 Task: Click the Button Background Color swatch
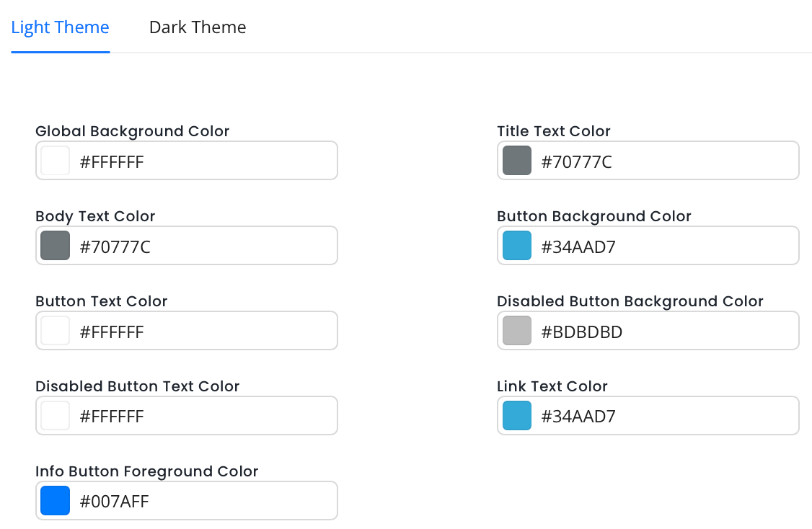pos(517,246)
